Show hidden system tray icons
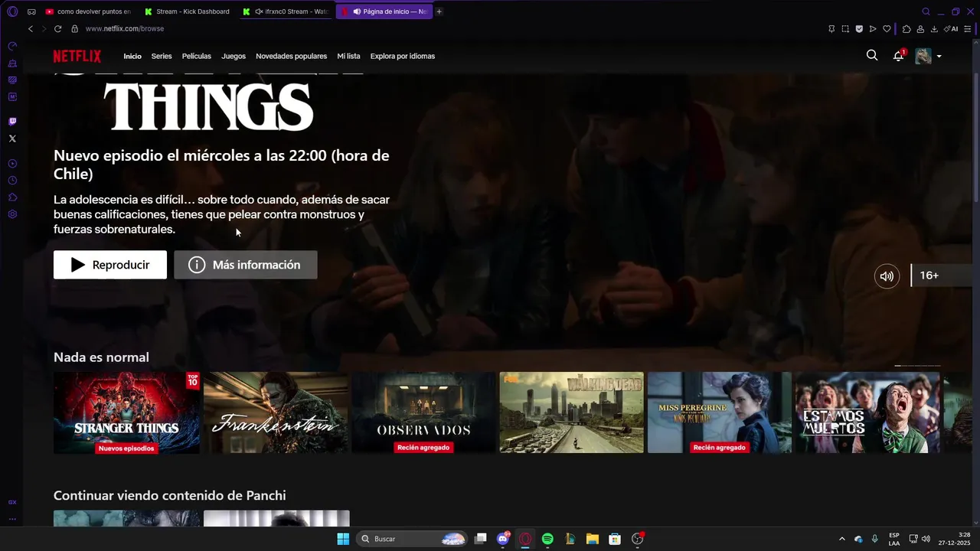The image size is (980, 551). click(x=842, y=539)
